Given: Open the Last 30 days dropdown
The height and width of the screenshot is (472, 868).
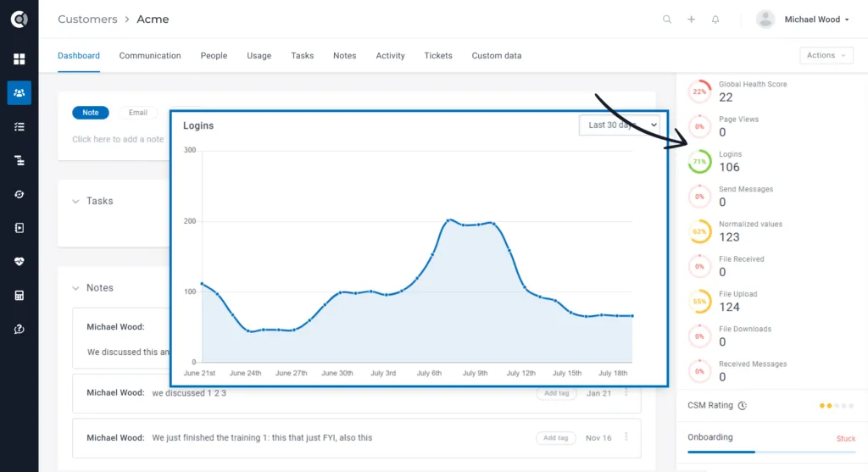Looking at the screenshot, I should coord(620,125).
